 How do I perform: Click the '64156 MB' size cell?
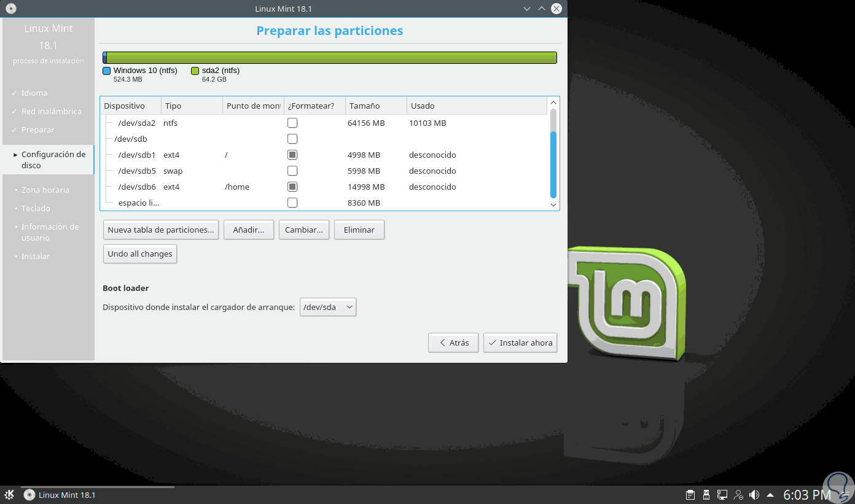pyautogui.click(x=366, y=123)
